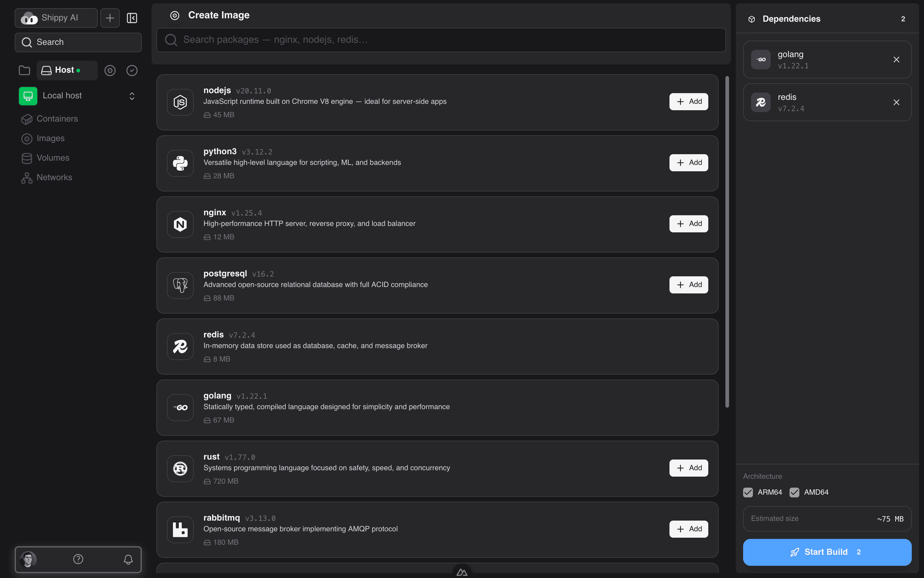924x578 pixels.
Task: Open the help question mark icon
Action: [x=78, y=559]
